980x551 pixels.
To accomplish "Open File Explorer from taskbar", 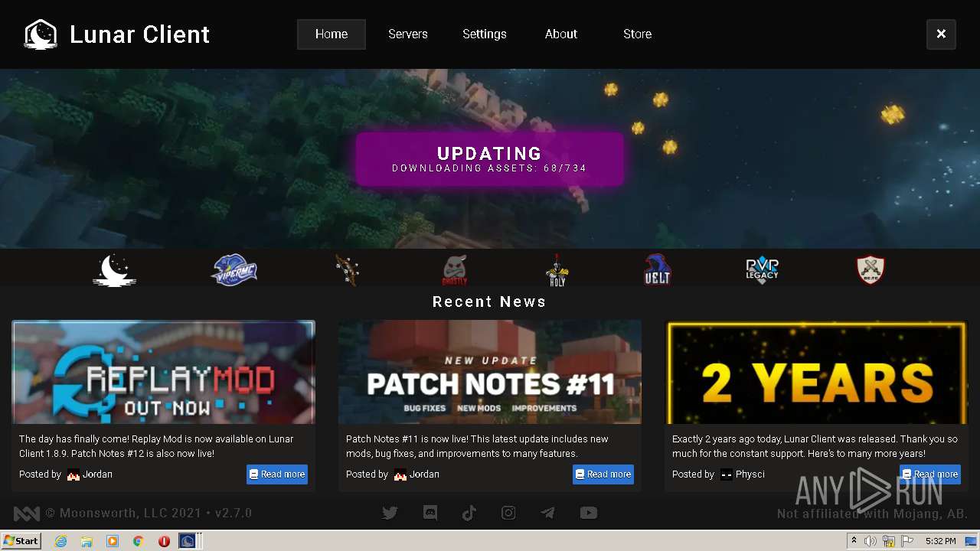I will (x=87, y=541).
